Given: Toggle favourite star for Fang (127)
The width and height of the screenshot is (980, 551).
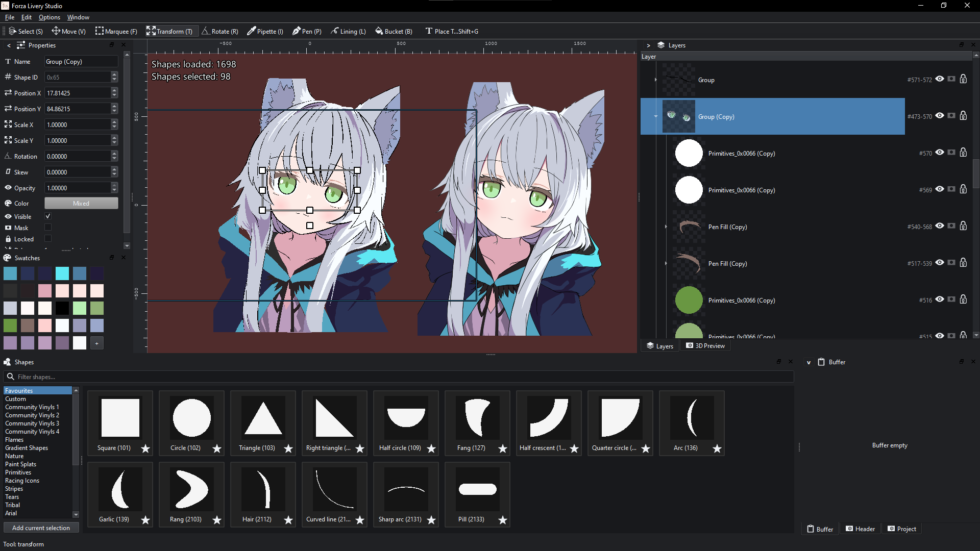Looking at the screenshot, I should click(503, 448).
